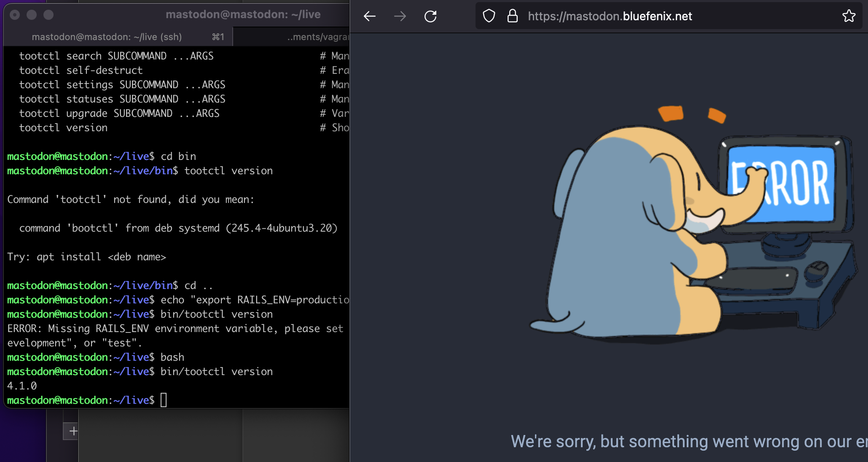The width and height of the screenshot is (868, 462).
Task: Click 'tootctl search SUBCOMMAND ...ARGS' line
Action: coord(116,56)
